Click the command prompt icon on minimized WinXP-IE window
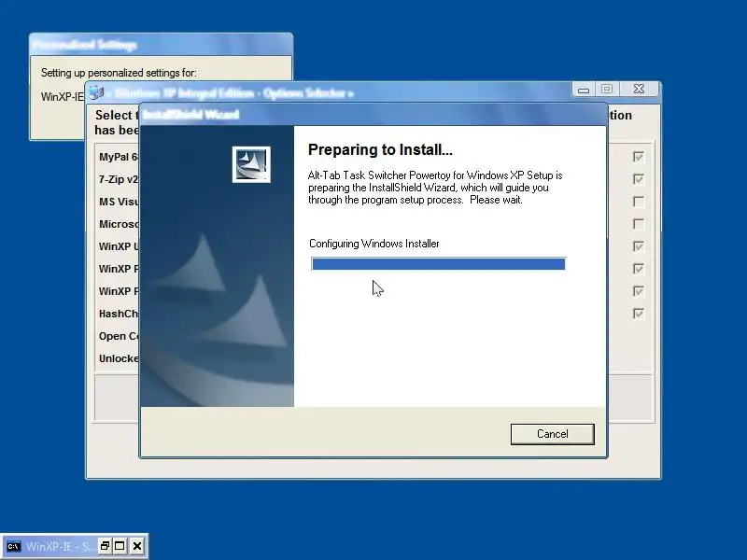The height and width of the screenshot is (560, 747). pyautogui.click(x=13, y=546)
